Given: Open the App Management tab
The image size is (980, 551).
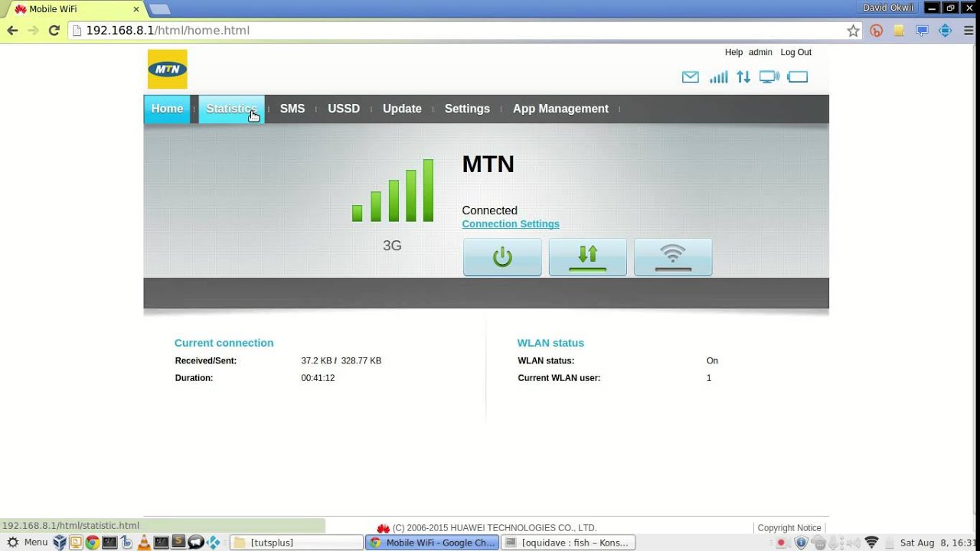Looking at the screenshot, I should pyautogui.click(x=560, y=109).
